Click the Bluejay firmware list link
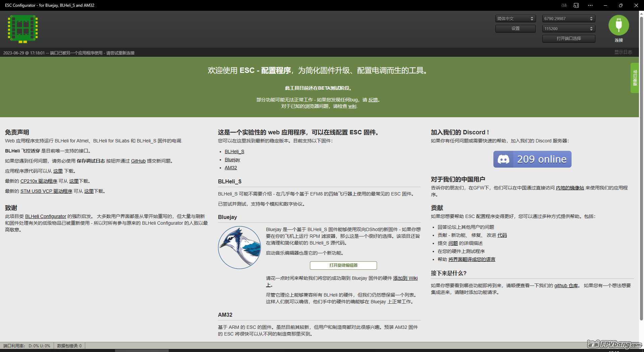Screen dimensions: 644x352 point(232,160)
